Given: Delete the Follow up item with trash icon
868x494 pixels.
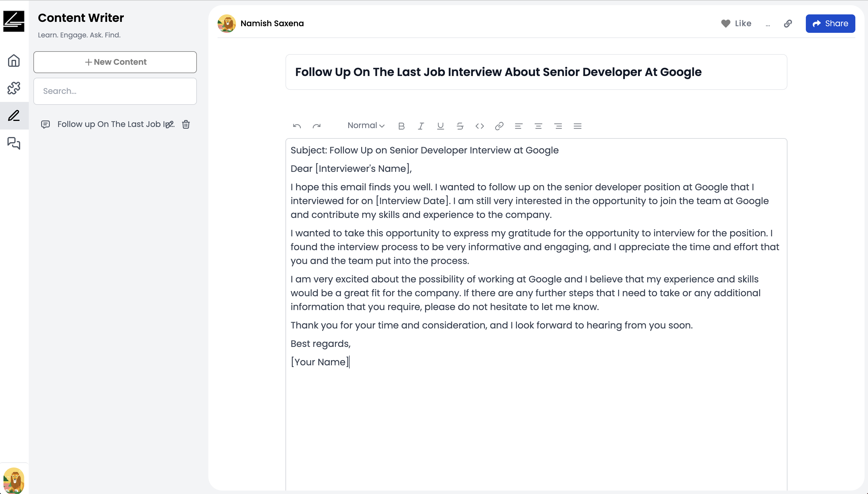Looking at the screenshot, I should tap(186, 125).
